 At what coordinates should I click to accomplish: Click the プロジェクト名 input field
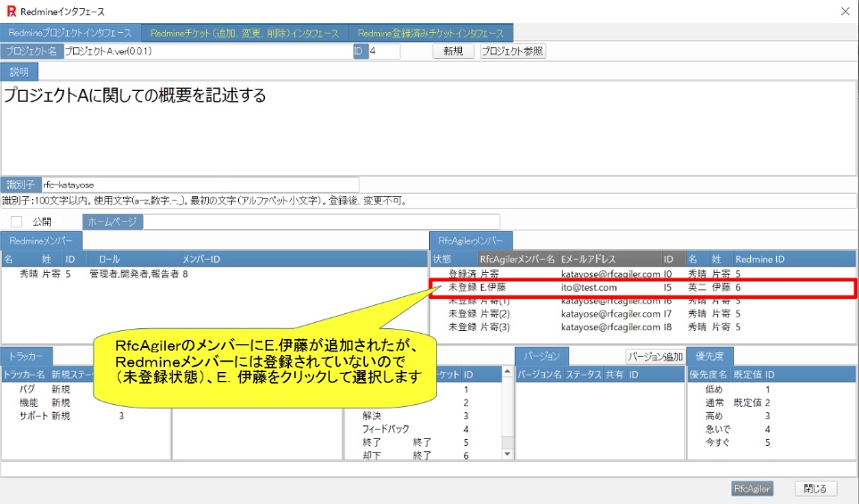(208, 51)
